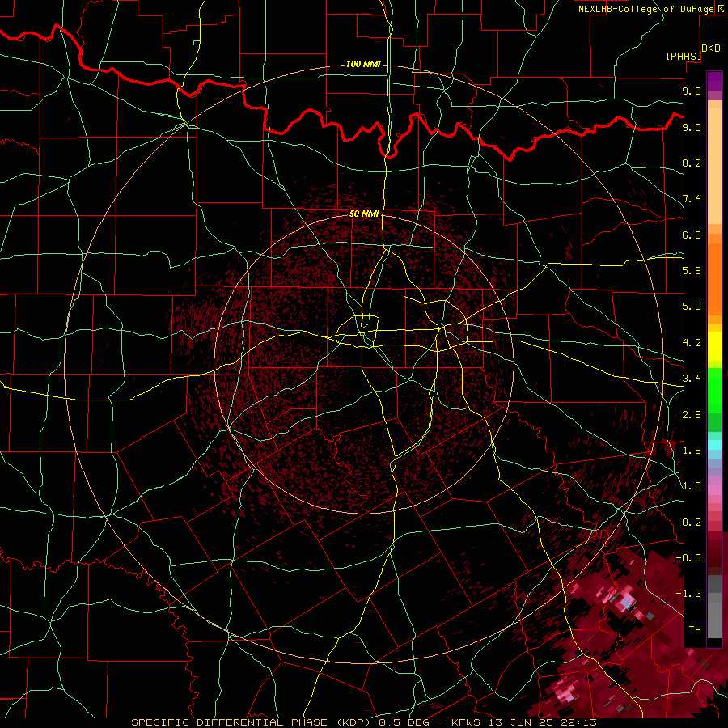Click the 1.8 scale value
Viewport: 728px width, 728px height.
click(692, 451)
